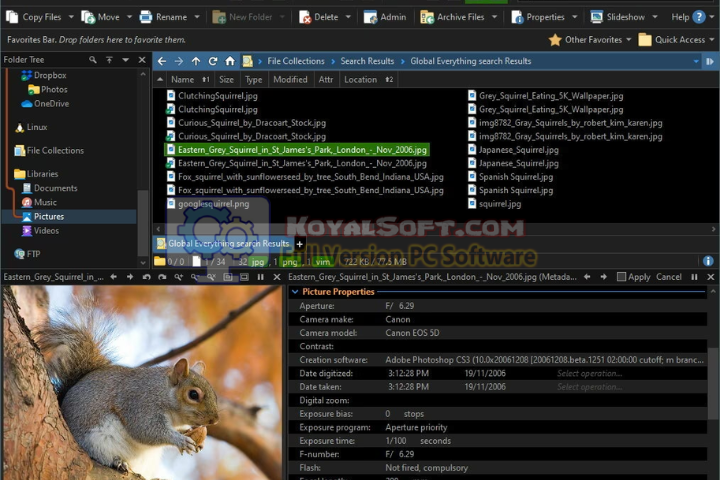Click the metadata panel vertical scrollbar
This screenshot has width=720, height=480.
tap(713, 384)
